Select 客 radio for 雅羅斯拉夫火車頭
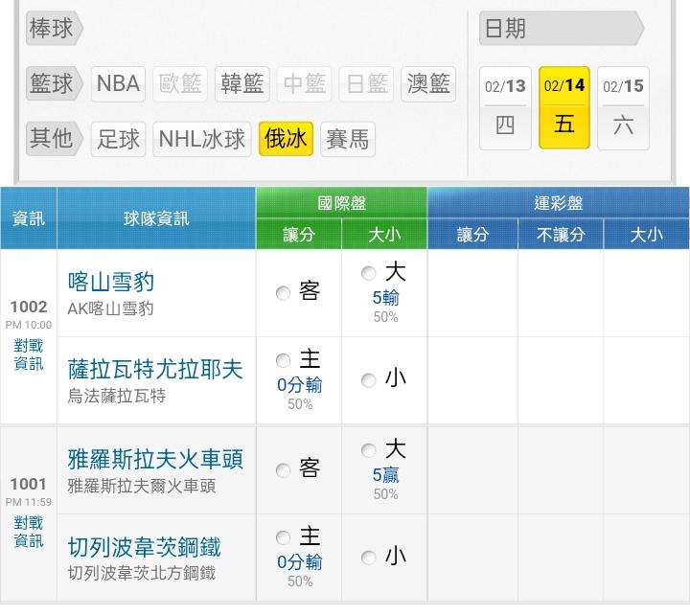The height and width of the screenshot is (616, 690). [283, 470]
